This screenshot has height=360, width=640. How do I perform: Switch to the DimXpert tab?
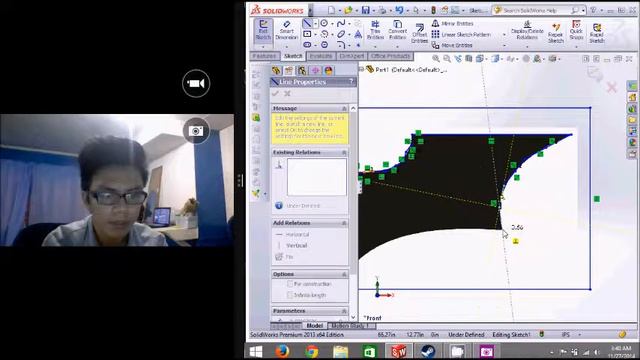coord(351,56)
